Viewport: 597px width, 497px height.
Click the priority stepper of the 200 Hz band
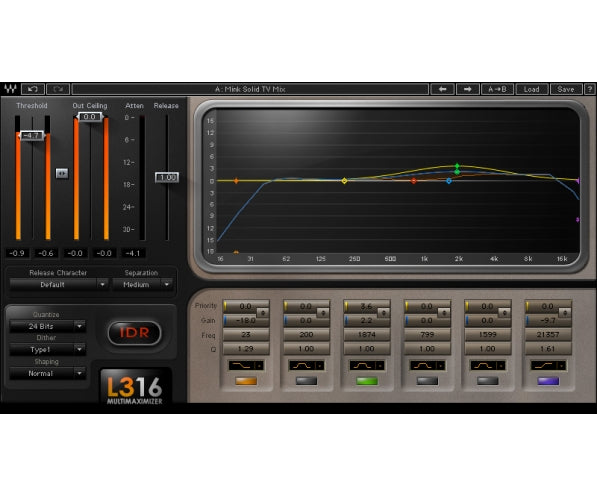click(x=323, y=313)
